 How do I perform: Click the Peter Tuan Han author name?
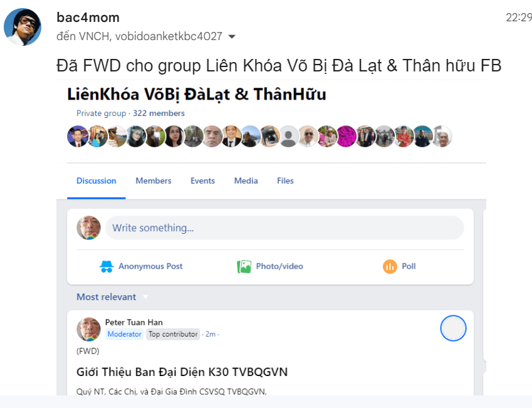pos(134,323)
